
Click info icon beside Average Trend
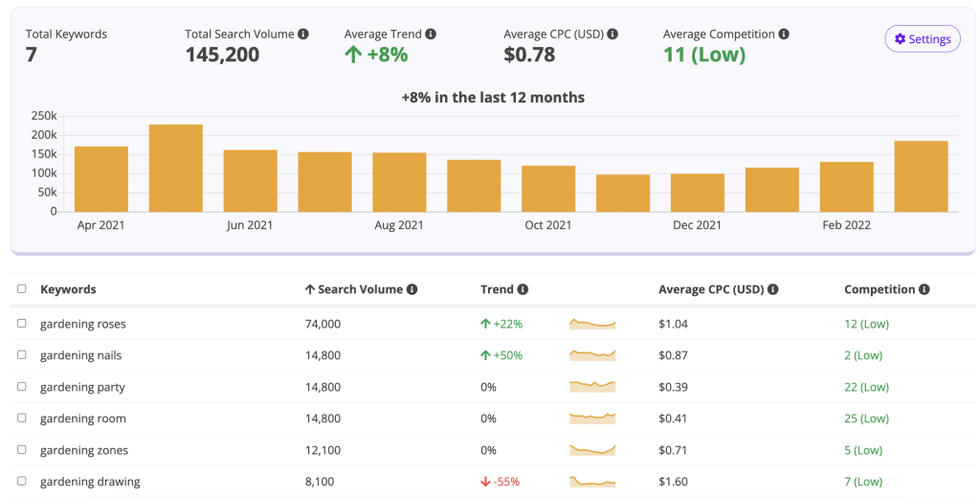point(431,34)
